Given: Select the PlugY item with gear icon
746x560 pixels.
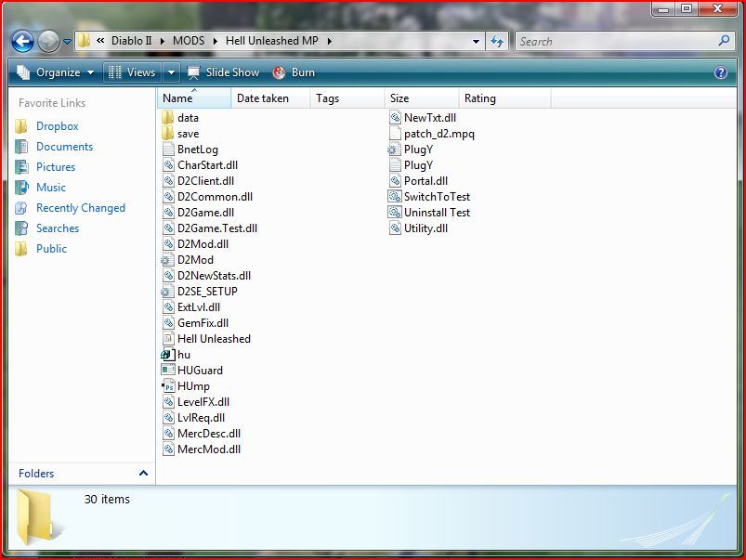Looking at the screenshot, I should click(x=411, y=150).
